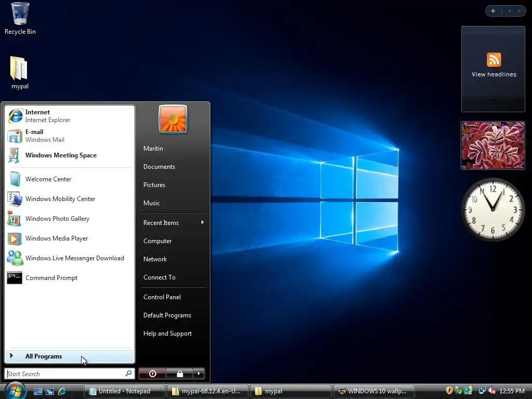Switch to WINDOWS 10 wallpaper taskbar button
This screenshot has width=532, height=399.
coord(374,391)
